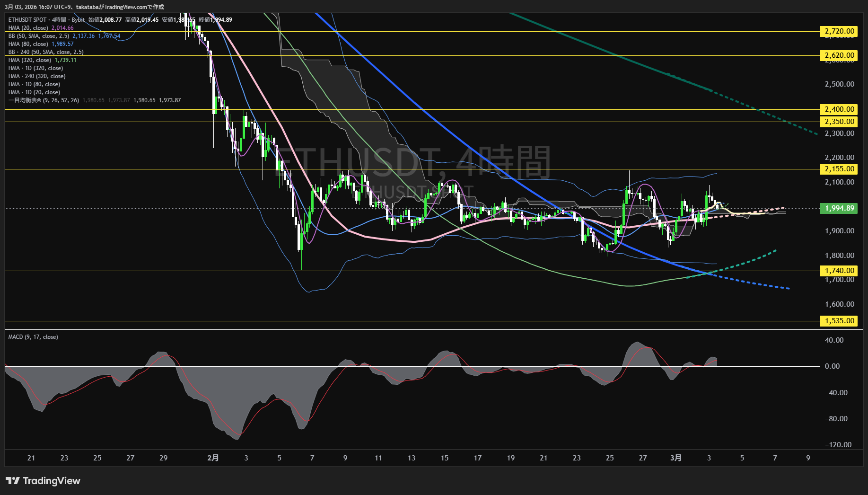
Task: Click the HMA (80, close) indicator label
Action: [28, 44]
